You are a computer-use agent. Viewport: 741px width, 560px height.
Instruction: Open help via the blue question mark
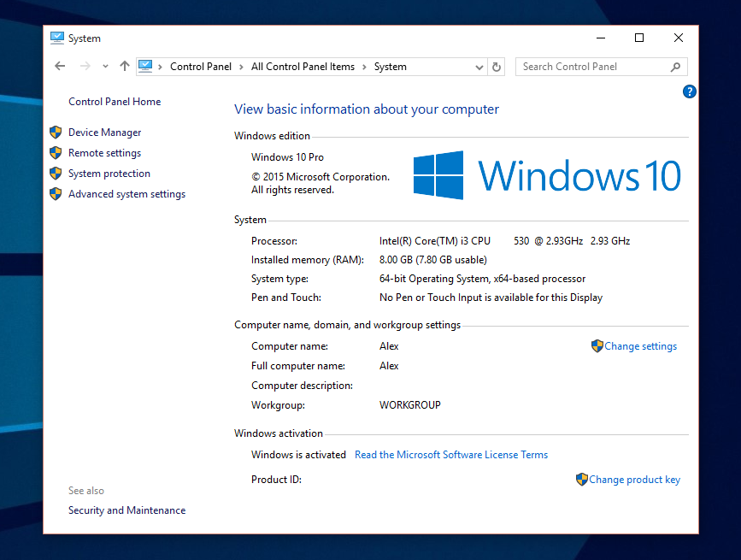coord(689,91)
